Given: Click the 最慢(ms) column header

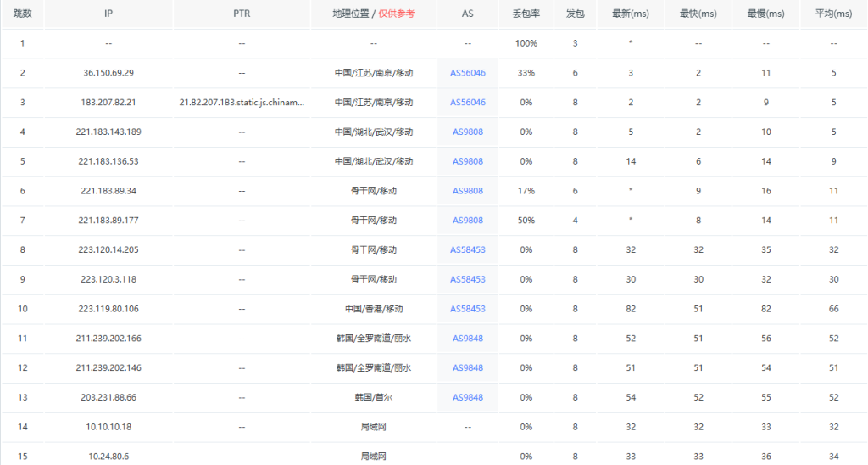Looking at the screenshot, I should [x=765, y=14].
